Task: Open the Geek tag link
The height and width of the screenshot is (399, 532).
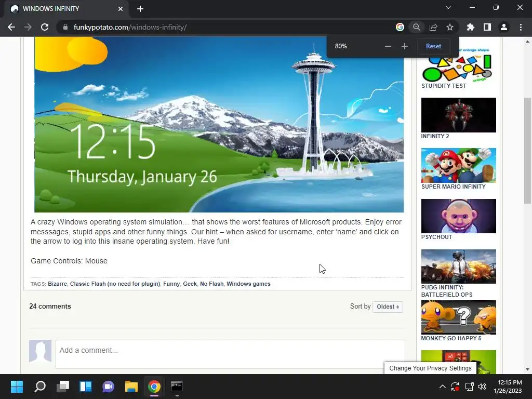Action: 190,284
